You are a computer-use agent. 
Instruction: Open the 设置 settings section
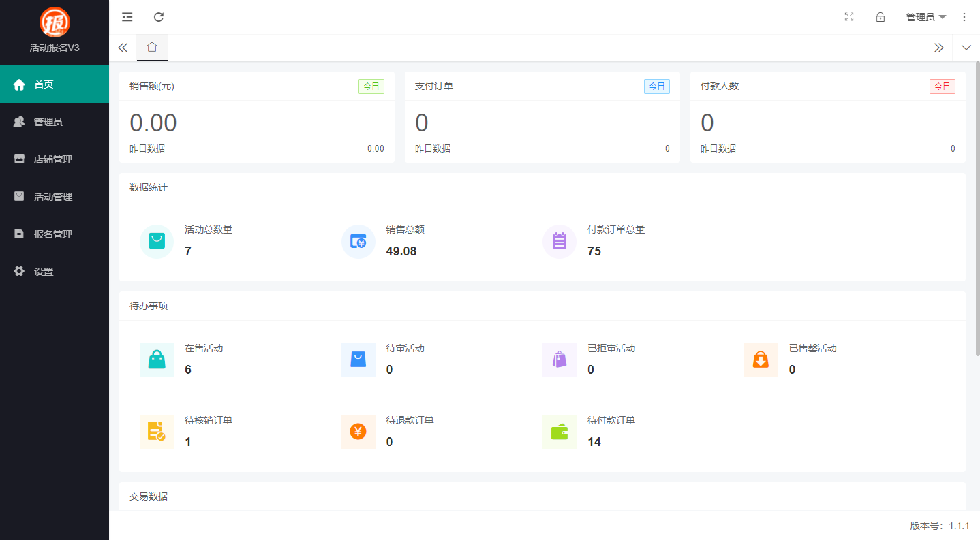click(x=55, y=271)
